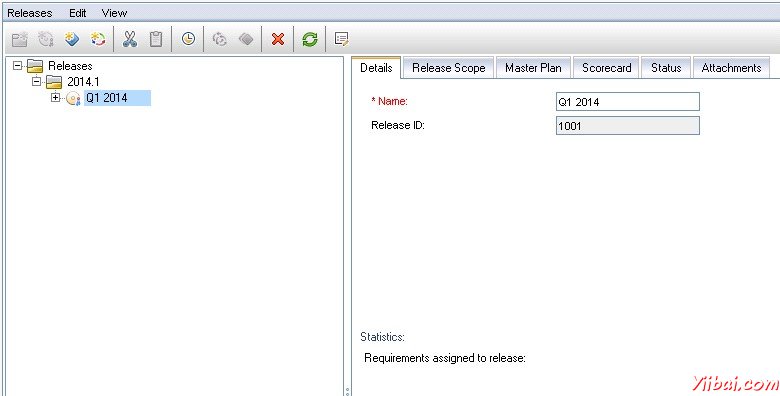
Task: Open the Scorecard tab
Action: point(607,68)
